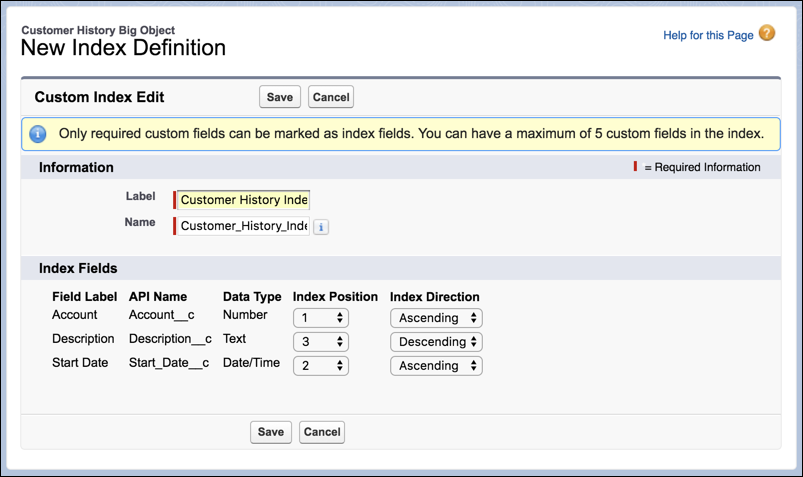Click the info icon beside the Name field

point(321,227)
